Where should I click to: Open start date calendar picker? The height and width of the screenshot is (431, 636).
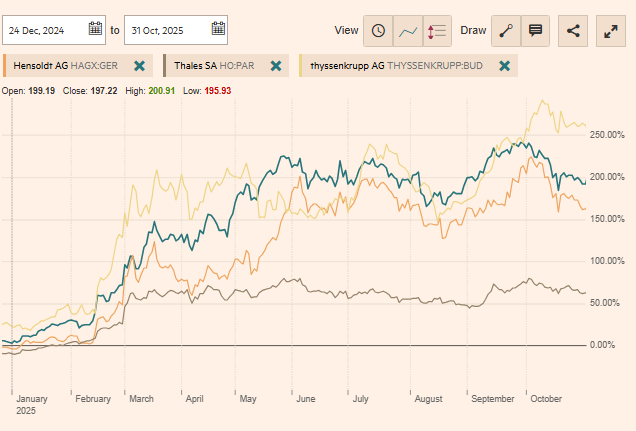click(x=95, y=29)
